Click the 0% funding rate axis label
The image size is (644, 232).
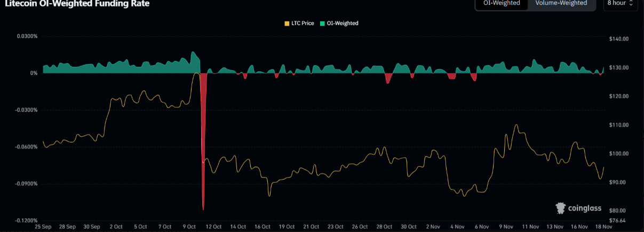33,73
